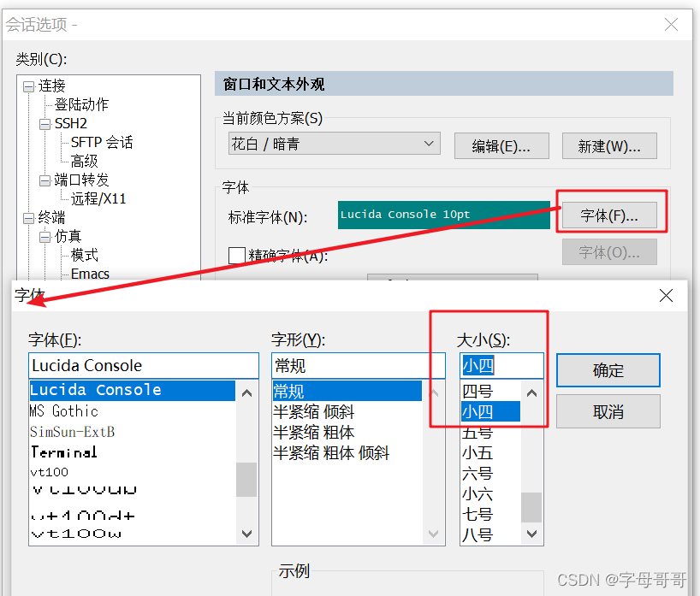The width and height of the screenshot is (700, 596).
Task: Click the down arrow of the font list scrollbar
Action: coord(247,534)
